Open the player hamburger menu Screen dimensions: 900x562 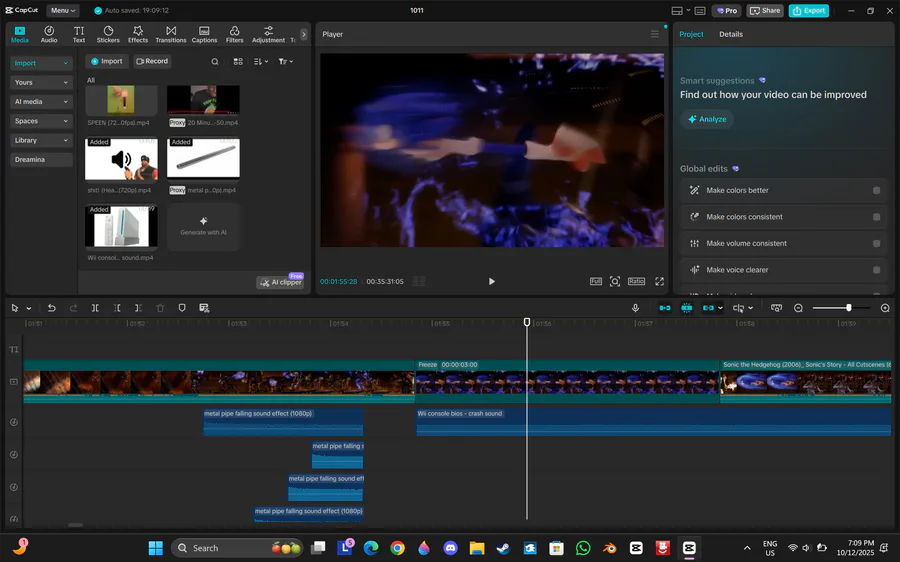(x=655, y=34)
